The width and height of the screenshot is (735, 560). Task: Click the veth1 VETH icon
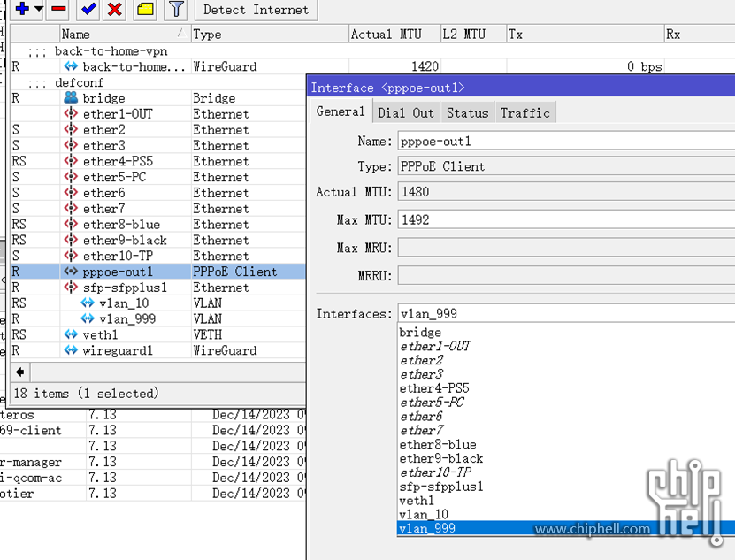(x=71, y=334)
